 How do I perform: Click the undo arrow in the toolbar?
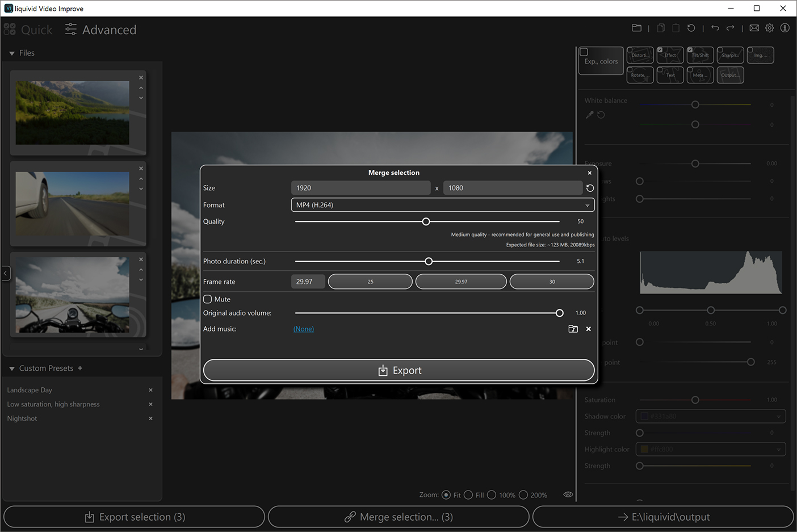715,27
